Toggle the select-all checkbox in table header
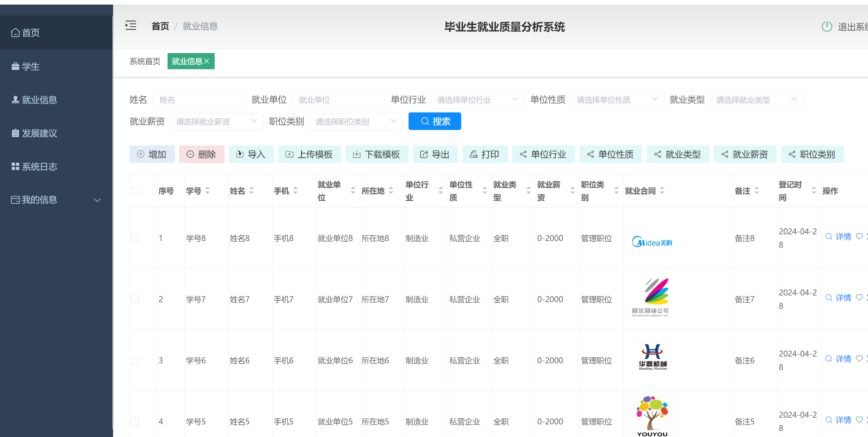The width and height of the screenshot is (868, 437). coord(135,191)
